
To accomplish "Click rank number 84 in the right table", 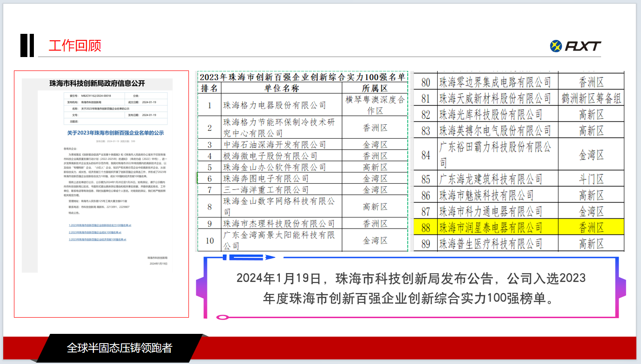I will (x=426, y=154).
